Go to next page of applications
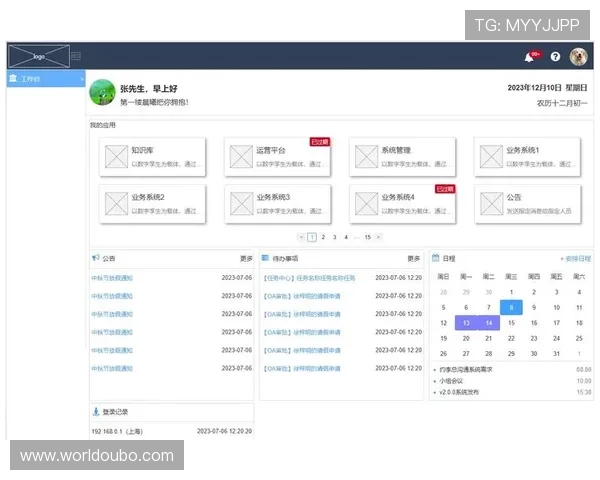 pyautogui.click(x=378, y=237)
